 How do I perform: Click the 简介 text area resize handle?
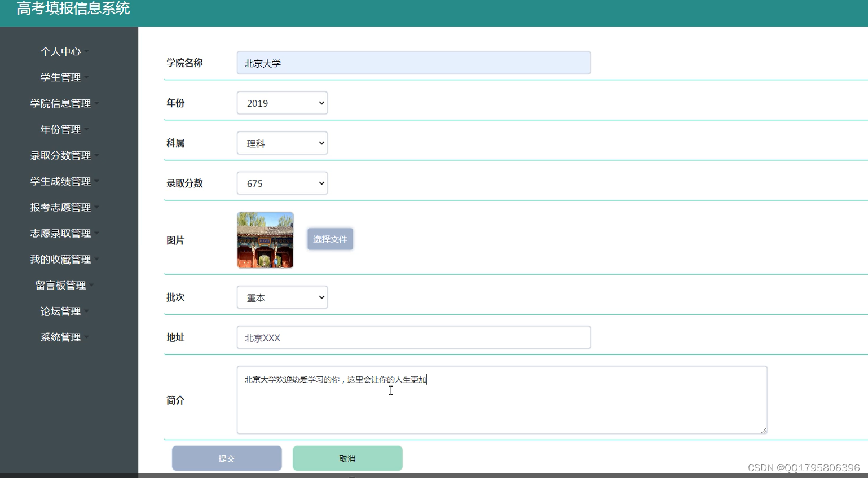coord(764,430)
